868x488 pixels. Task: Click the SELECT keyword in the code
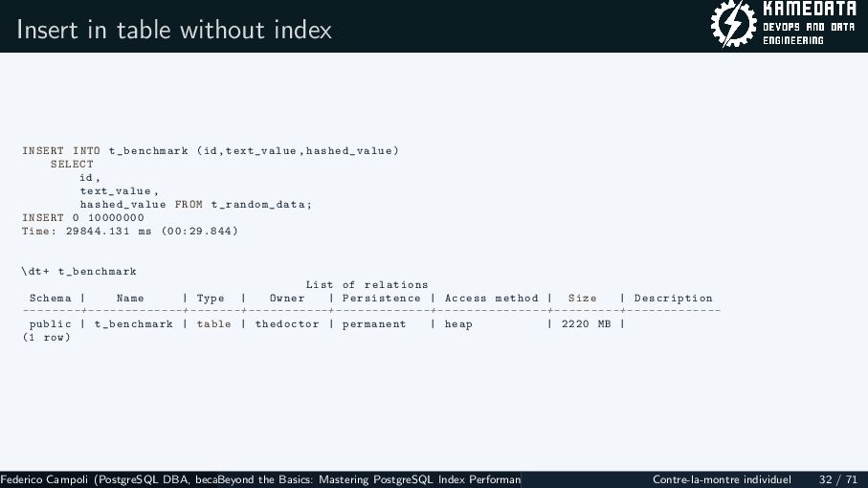click(x=72, y=165)
